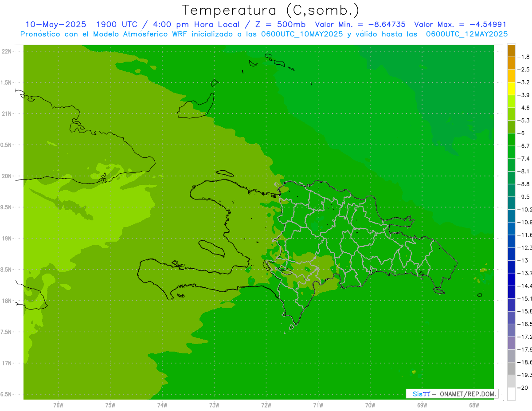Click the 'SisTT - ONAMET/REP.DOM.' credit box
Viewport: 532px width, 411px height.
[452, 394]
